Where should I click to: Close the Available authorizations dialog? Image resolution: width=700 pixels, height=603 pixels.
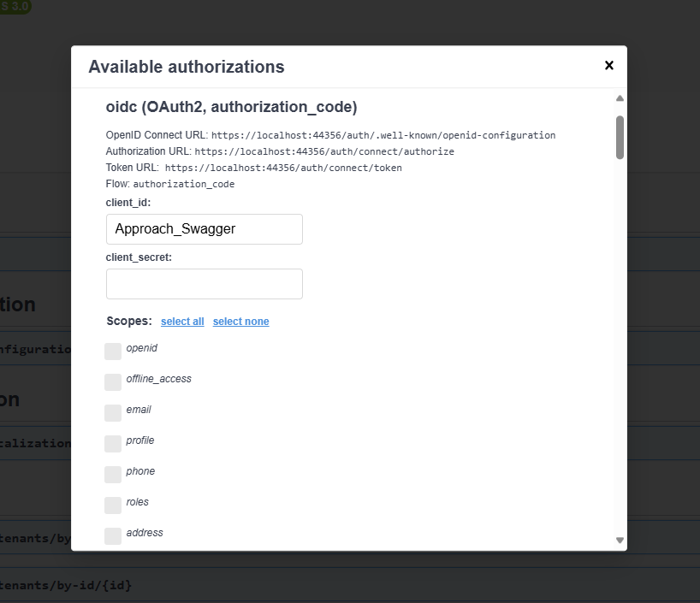pos(609,65)
